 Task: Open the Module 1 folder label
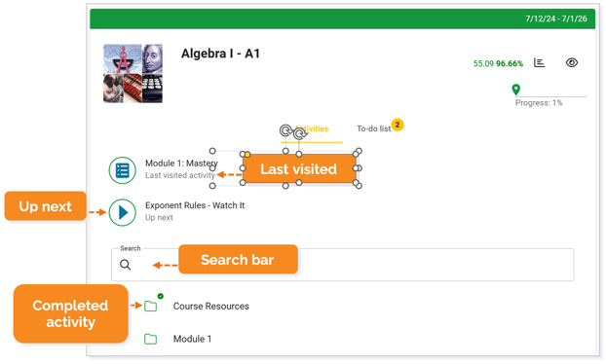point(192,340)
